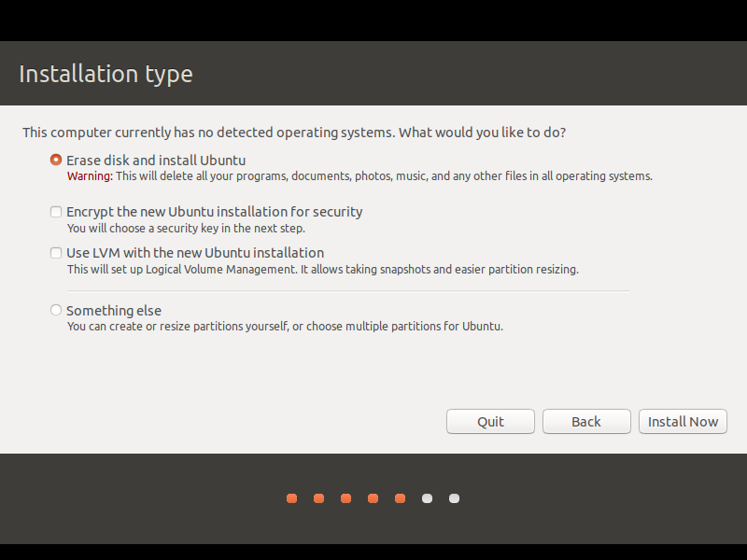Image resolution: width=747 pixels, height=560 pixels.
Task: Choose the Something else radio button circle
Action: pos(56,310)
